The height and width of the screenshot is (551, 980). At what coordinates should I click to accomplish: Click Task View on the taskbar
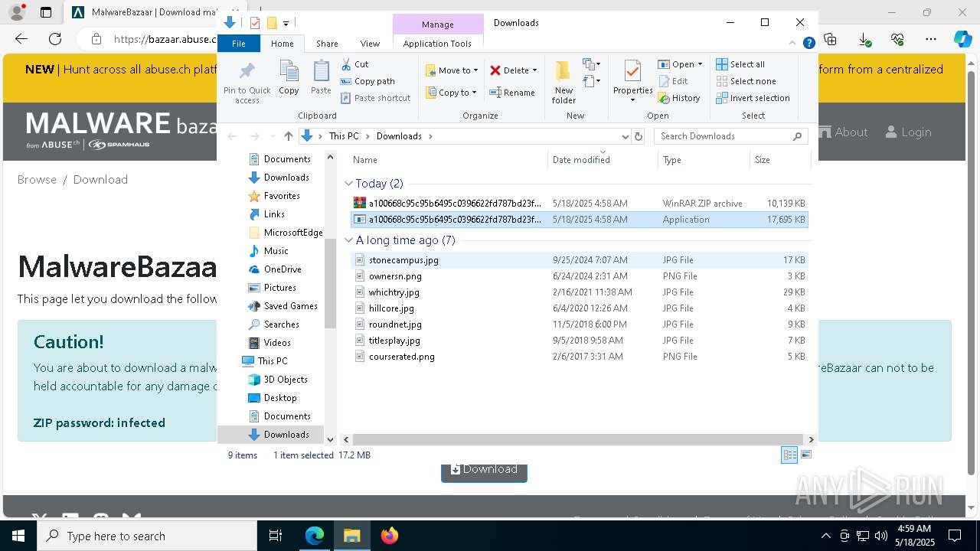(x=276, y=536)
